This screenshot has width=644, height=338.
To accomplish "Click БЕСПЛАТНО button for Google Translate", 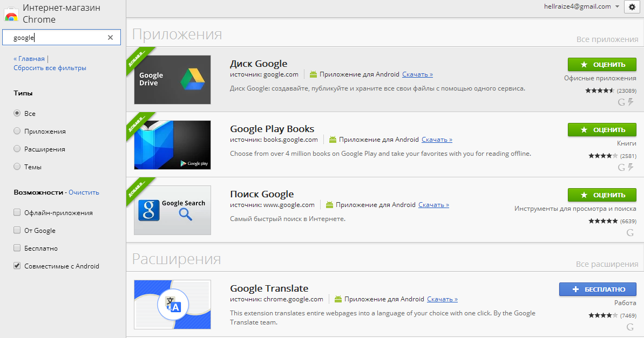I will (x=598, y=289).
